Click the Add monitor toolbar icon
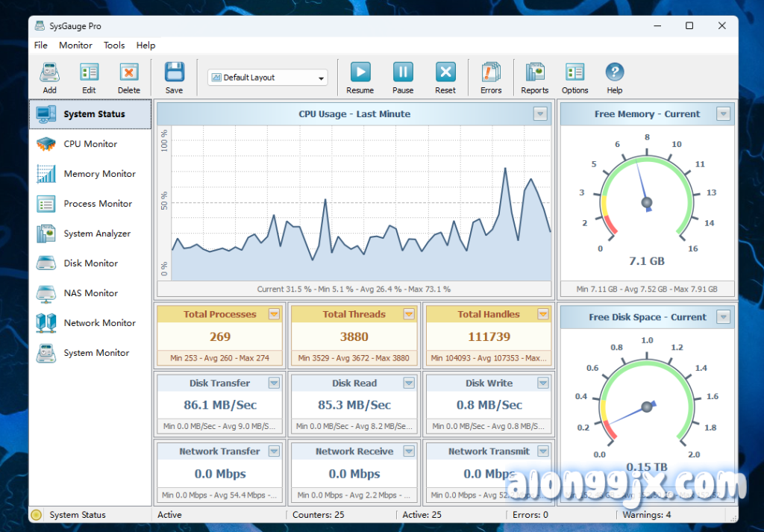Image resolution: width=764 pixels, height=532 pixels. (x=49, y=73)
